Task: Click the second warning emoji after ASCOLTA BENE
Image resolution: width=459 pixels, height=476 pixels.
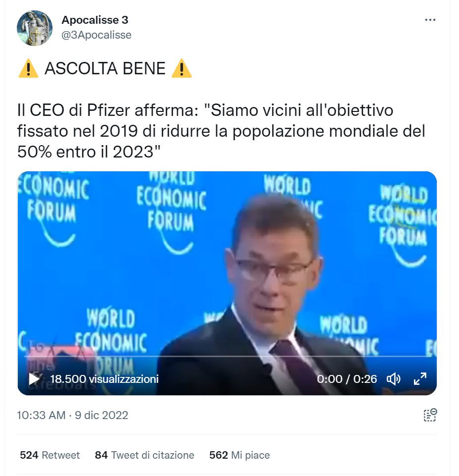Action: [181, 68]
